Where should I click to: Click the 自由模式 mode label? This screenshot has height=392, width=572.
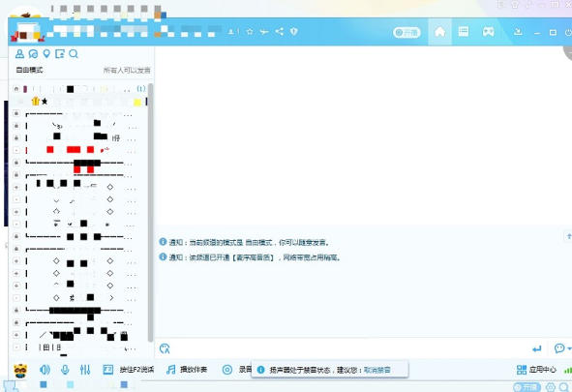click(29, 70)
